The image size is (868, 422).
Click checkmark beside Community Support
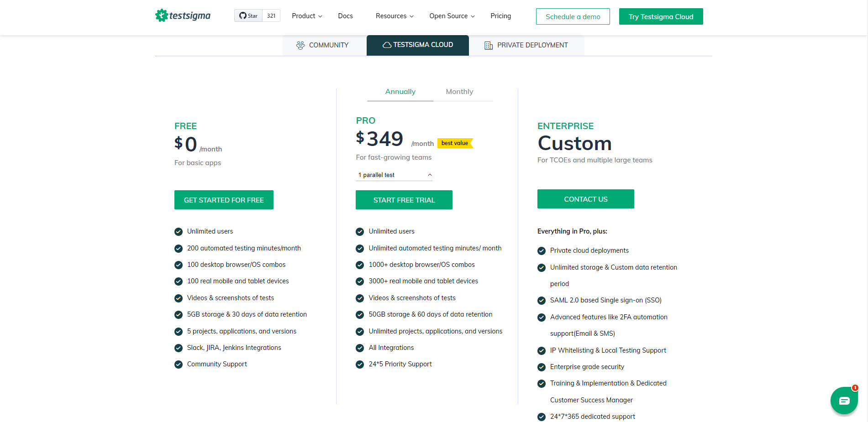point(179,365)
